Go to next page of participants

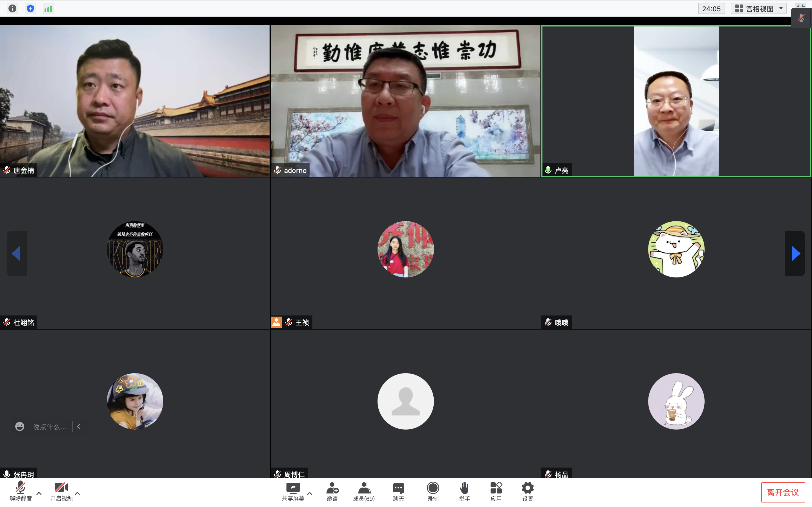click(x=795, y=253)
